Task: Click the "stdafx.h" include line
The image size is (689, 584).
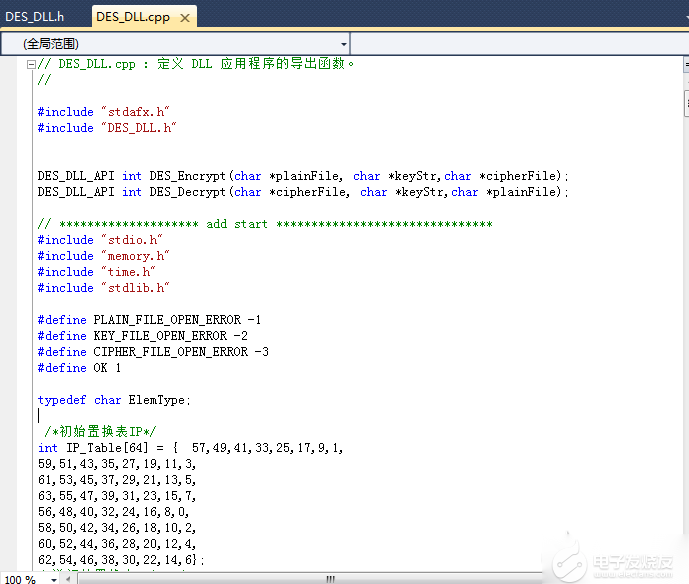Action: [133, 112]
